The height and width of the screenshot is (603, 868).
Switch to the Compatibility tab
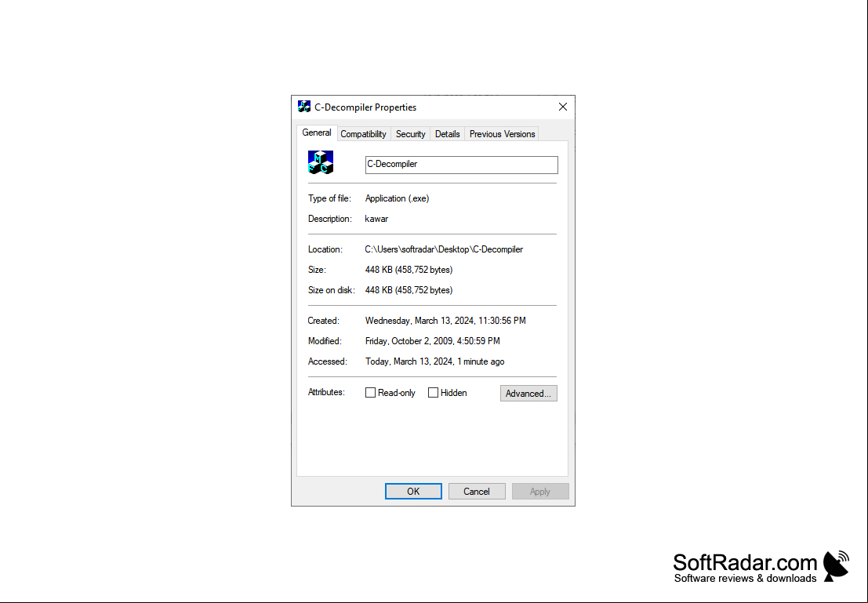(363, 134)
